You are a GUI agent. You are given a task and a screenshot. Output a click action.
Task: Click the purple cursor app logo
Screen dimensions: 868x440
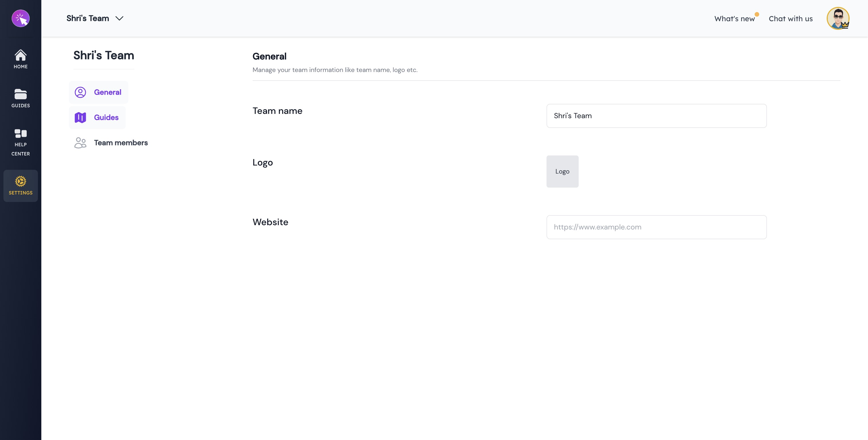(x=21, y=18)
